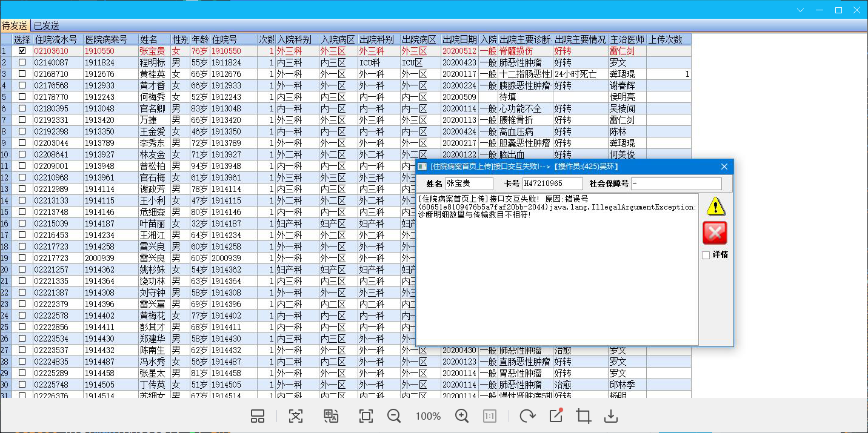Image resolution: width=868 pixels, height=433 pixels.
Task: Click the 上传次数 column header
Action: click(668, 39)
